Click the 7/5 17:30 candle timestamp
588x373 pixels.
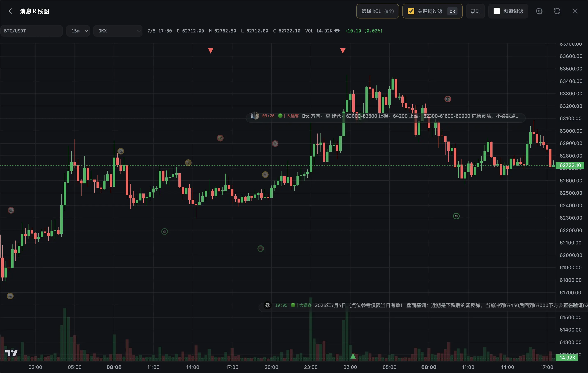[x=160, y=31]
